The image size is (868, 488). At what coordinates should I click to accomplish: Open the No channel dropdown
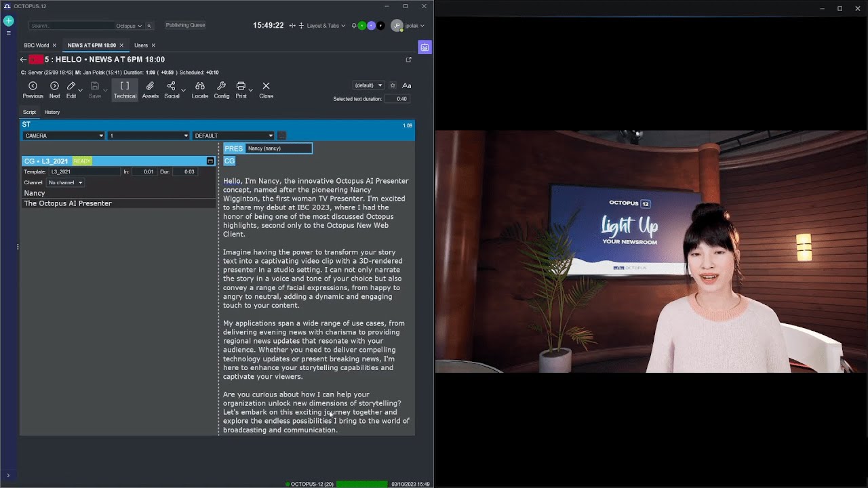point(65,182)
